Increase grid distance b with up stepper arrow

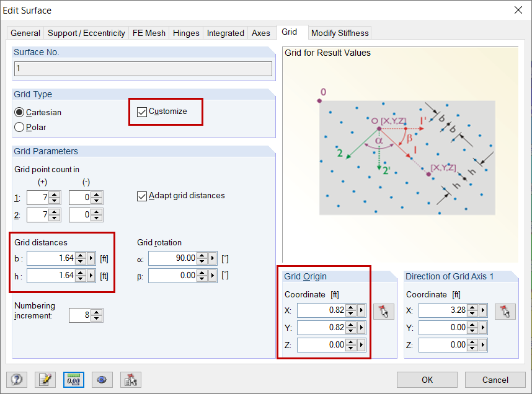click(80, 255)
